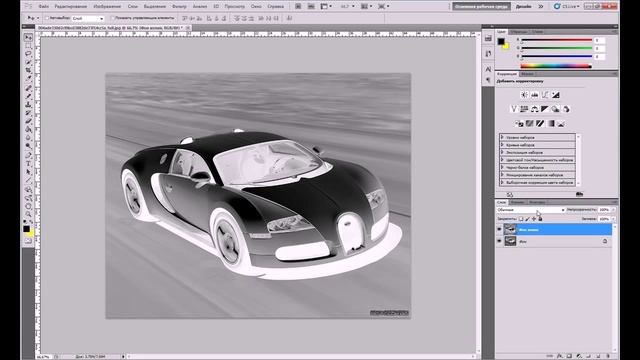
Task: Select the Zoom tool in the toolbox
Action: coord(28,214)
